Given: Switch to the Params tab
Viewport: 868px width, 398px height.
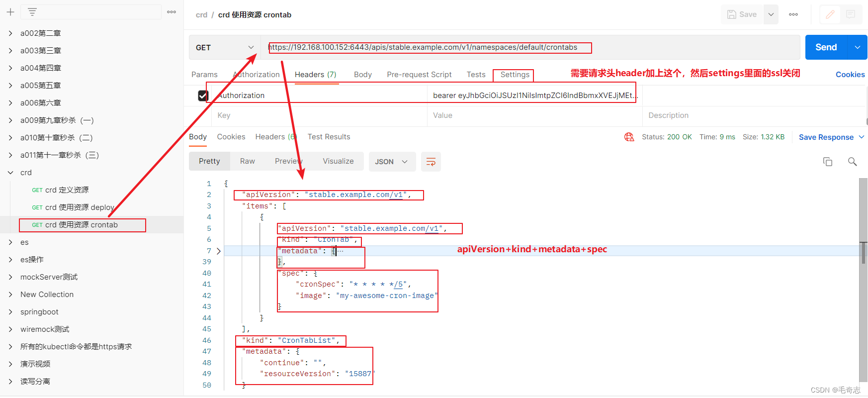Looking at the screenshot, I should 204,75.
